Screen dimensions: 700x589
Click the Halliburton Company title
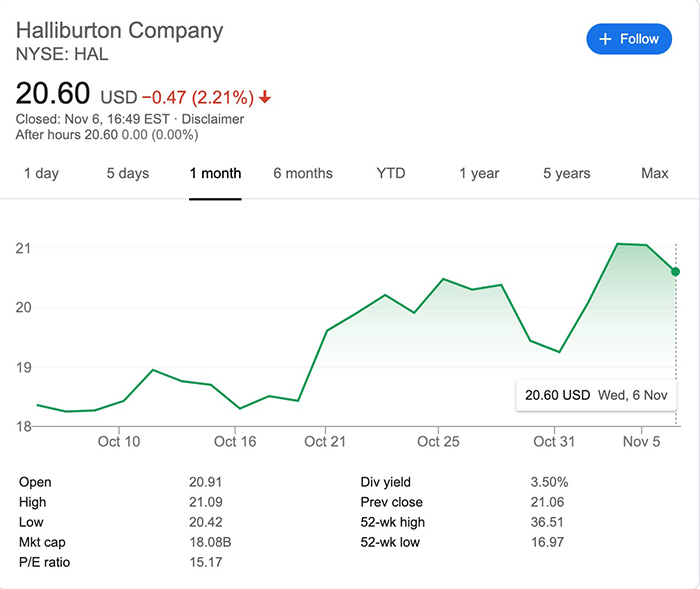[x=119, y=29]
